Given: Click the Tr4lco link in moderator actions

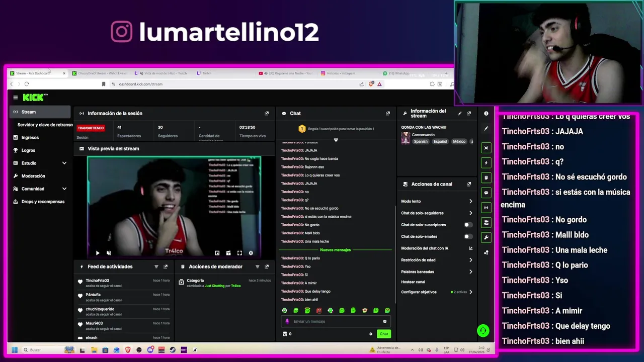Looking at the screenshot, I should pyautogui.click(x=236, y=286).
